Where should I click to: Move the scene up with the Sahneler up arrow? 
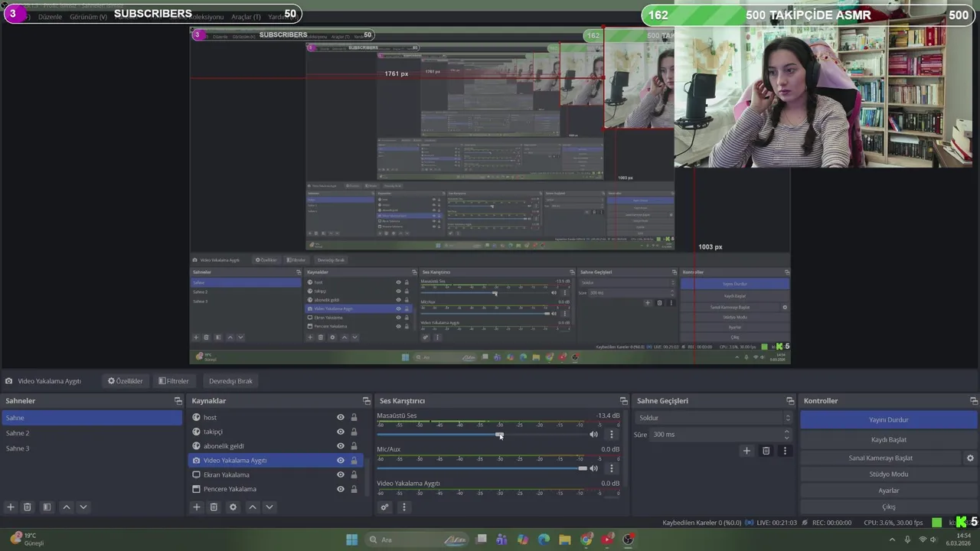click(x=67, y=507)
